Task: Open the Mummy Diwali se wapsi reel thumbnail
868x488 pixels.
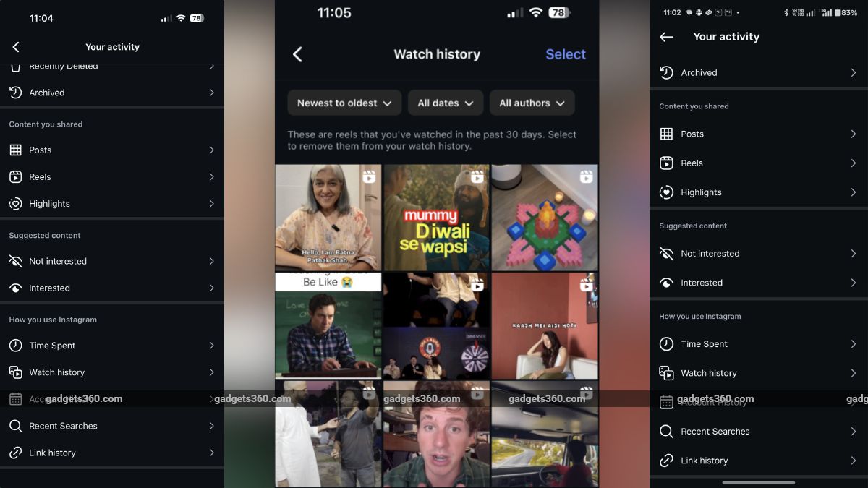Action: coord(436,217)
